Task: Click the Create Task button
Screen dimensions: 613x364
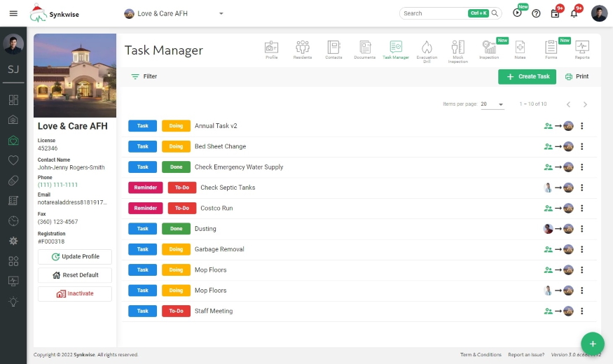Action: click(528, 76)
